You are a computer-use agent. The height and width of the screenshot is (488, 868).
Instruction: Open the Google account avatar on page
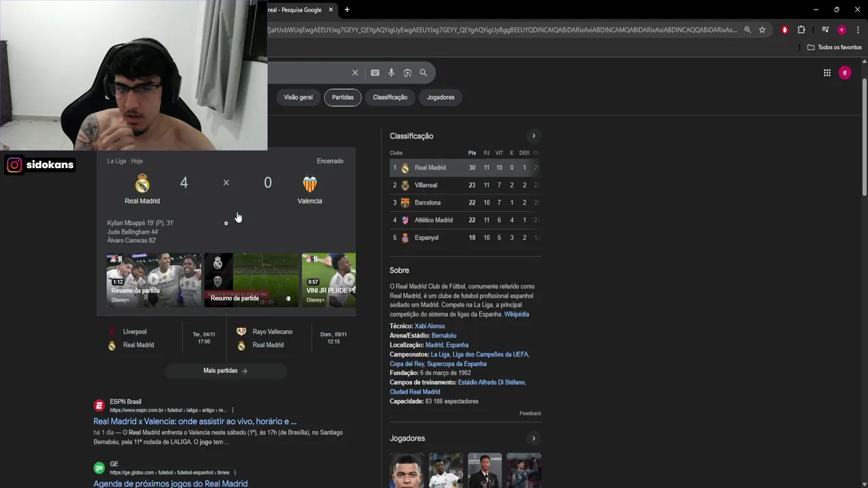point(845,73)
